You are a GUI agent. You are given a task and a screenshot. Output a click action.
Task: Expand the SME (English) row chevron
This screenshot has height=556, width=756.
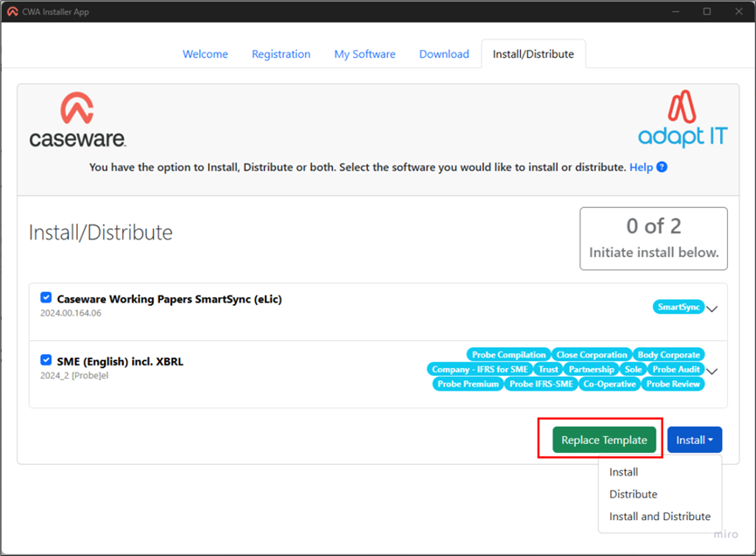(x=712, y=371)
